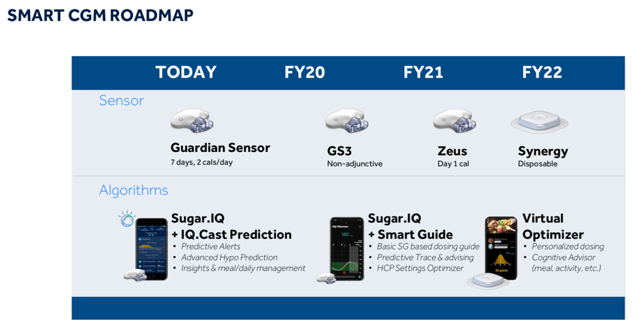Open the Sugar.IQ IQ.Cast phone screenshot
The width and height of the screenshot is (644, 327).
152,249
